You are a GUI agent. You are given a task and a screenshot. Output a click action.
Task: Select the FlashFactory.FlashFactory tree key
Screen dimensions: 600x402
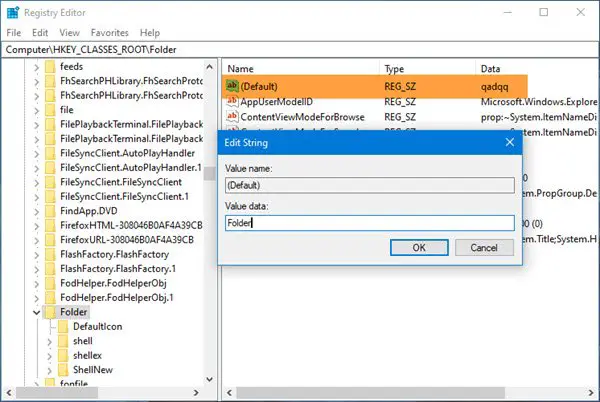pos(114,254)
